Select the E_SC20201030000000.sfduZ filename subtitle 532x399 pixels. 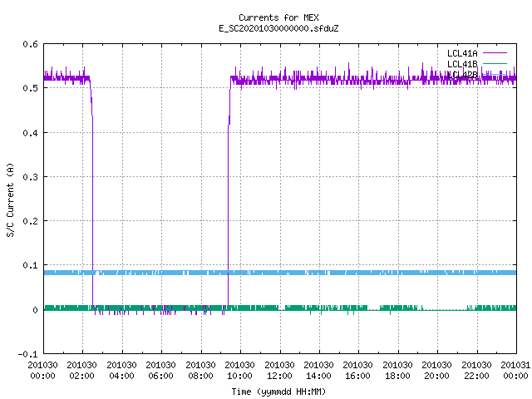[x=278, y=28]
